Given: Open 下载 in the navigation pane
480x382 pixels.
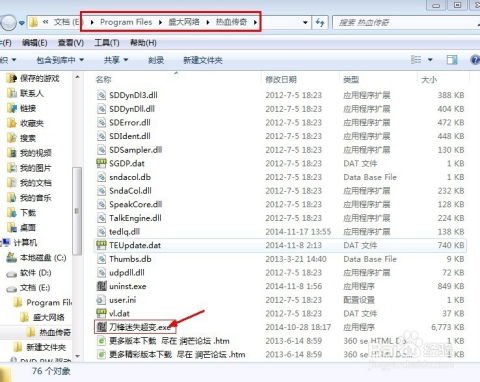Looking at the screenshot, I should 28,213.
